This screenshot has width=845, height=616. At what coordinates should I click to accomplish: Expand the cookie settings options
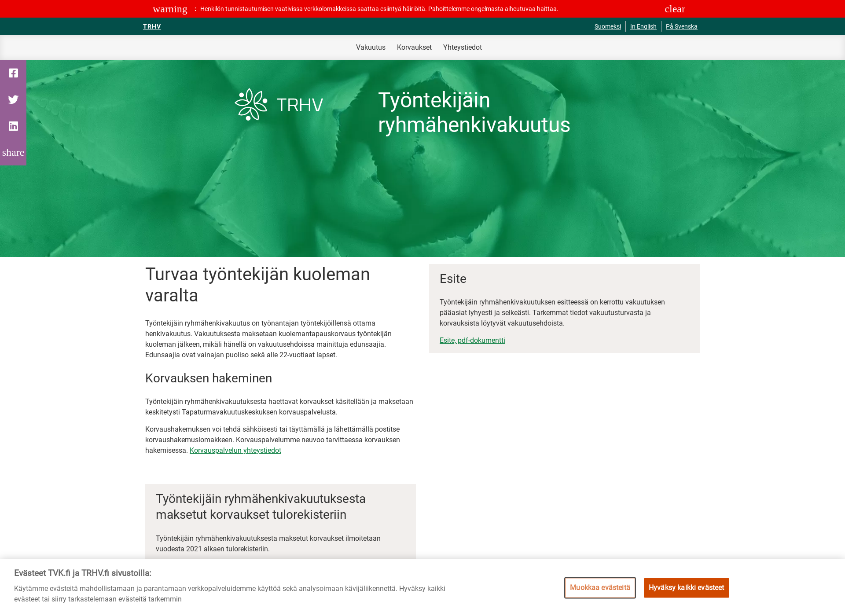(x=600, y=587)
